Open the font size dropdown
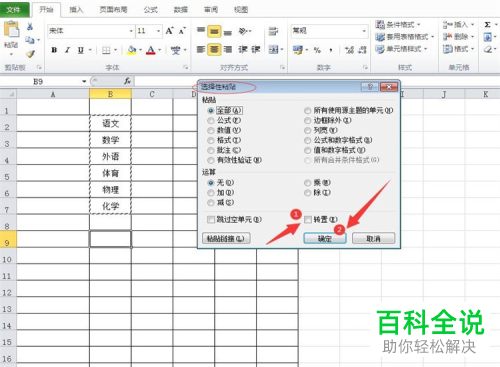This screenshot has width=500, height=367. [158, 31]
